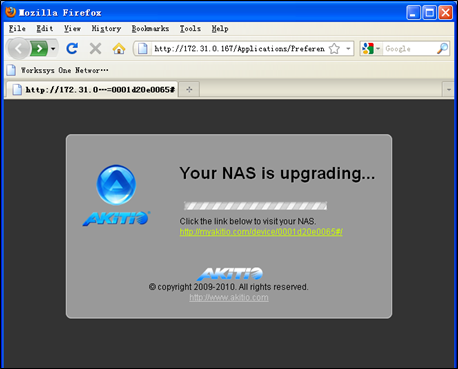This screenshot has height=369, width=458.
Task: Open the History menu
Action: pos(106,29)
